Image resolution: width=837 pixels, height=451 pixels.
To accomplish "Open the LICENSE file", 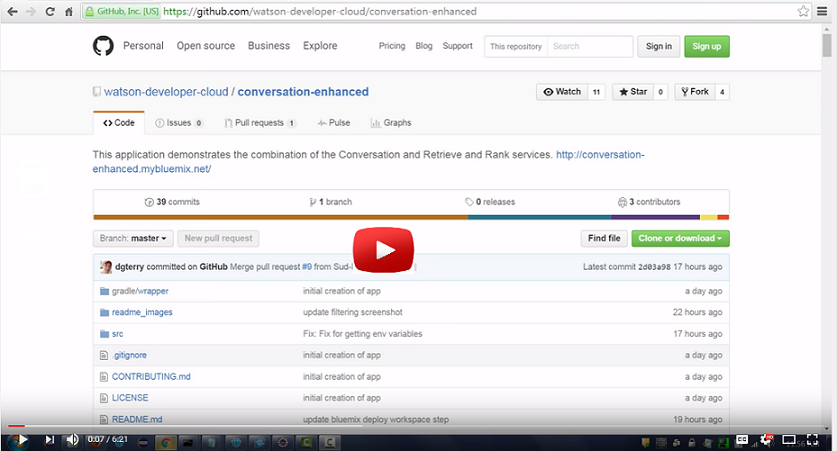I will (x=130, y=398).
